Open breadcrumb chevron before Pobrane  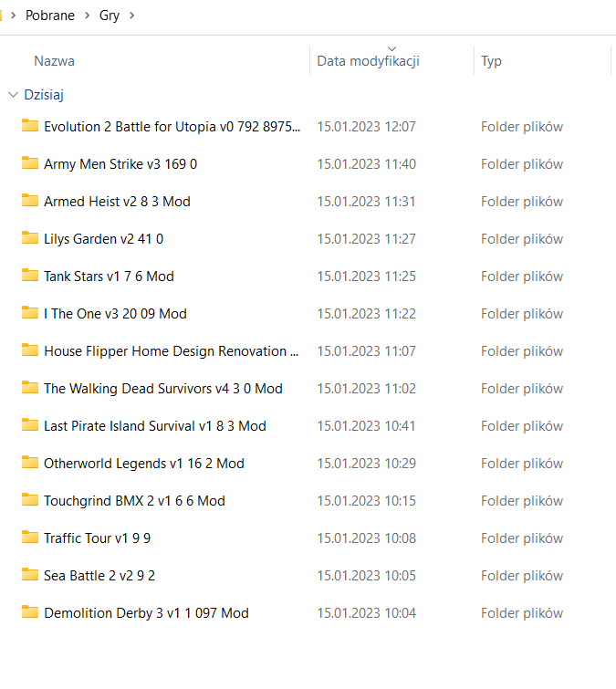click(x=13, y=16)
